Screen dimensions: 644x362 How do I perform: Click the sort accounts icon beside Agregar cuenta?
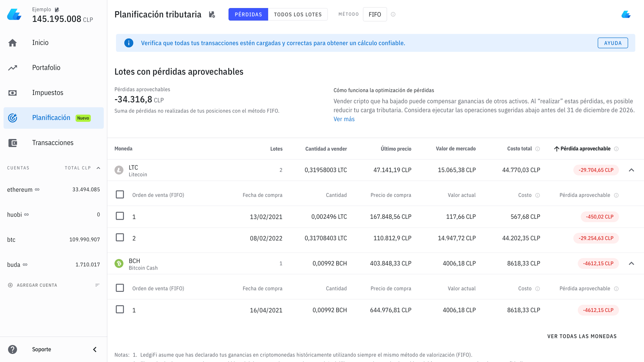[97, 285]
